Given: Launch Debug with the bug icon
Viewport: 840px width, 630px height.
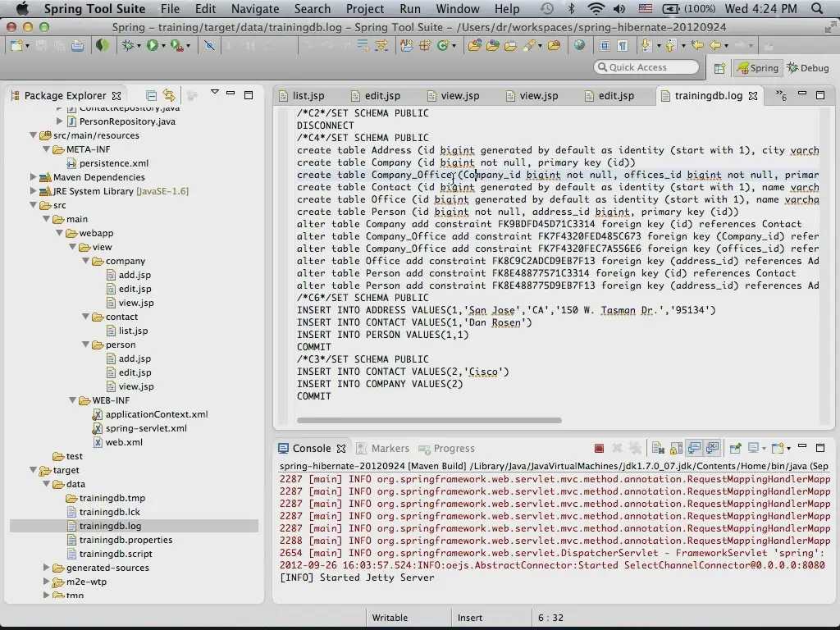Looking at the screenshot, I should point(127,46).
